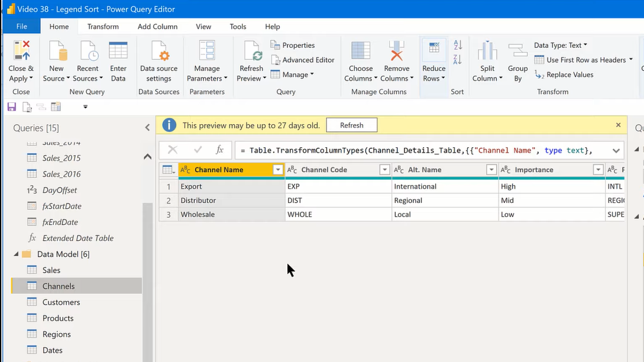
Task: Sort ascending with the A-Z icon
Action: coord(458,44)
